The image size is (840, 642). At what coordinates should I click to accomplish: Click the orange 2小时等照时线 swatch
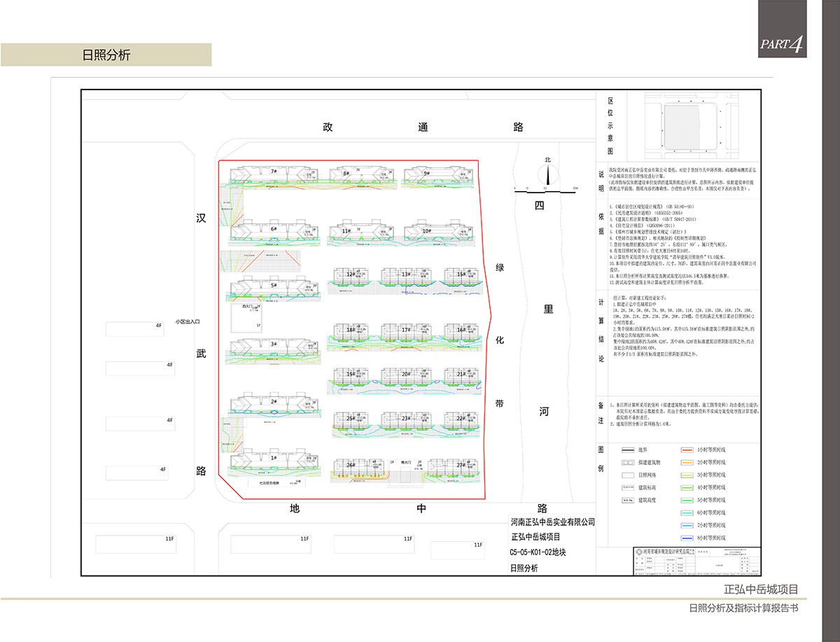pyautogui.click(x=686, y=463)
